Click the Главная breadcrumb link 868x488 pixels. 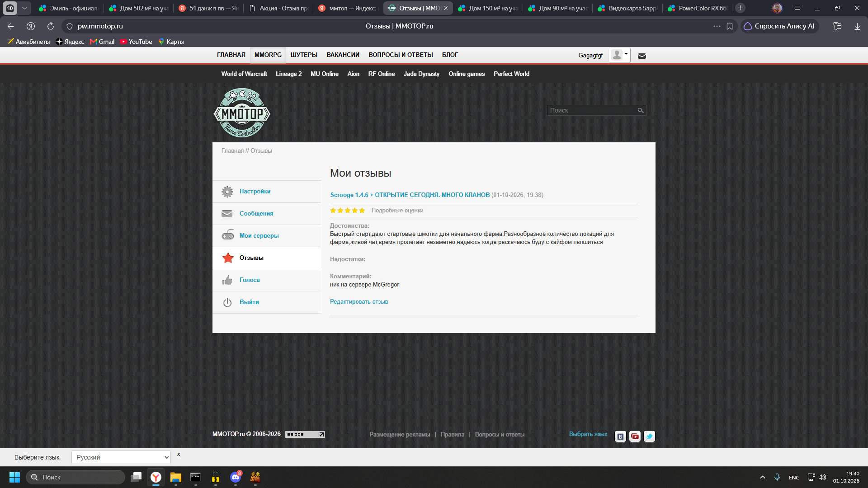coord(232,151)
